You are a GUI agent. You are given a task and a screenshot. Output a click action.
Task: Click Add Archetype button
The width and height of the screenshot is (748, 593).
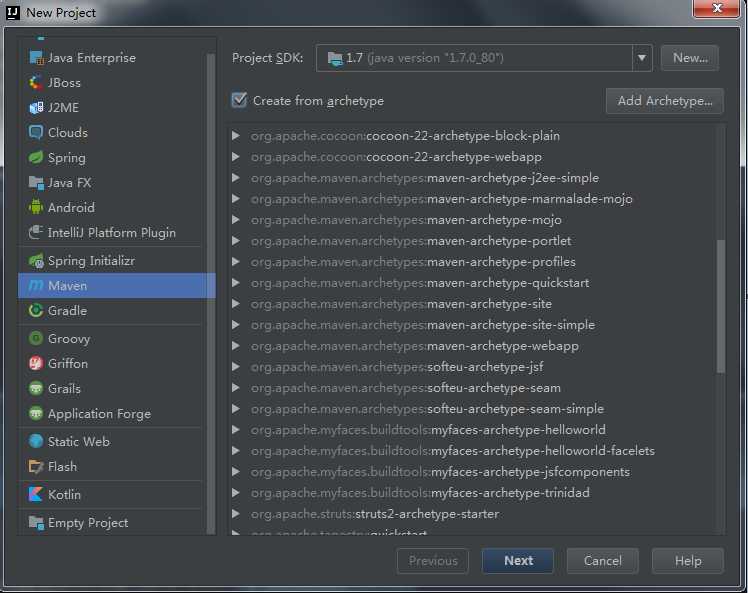665,101
